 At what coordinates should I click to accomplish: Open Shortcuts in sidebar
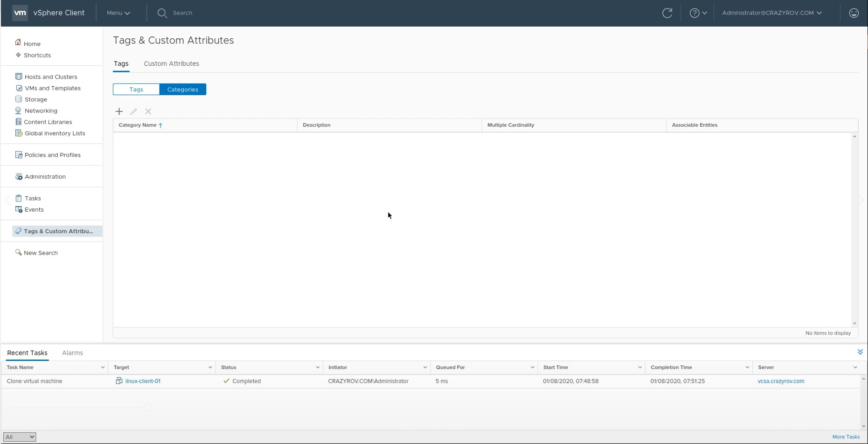point(37,55)
